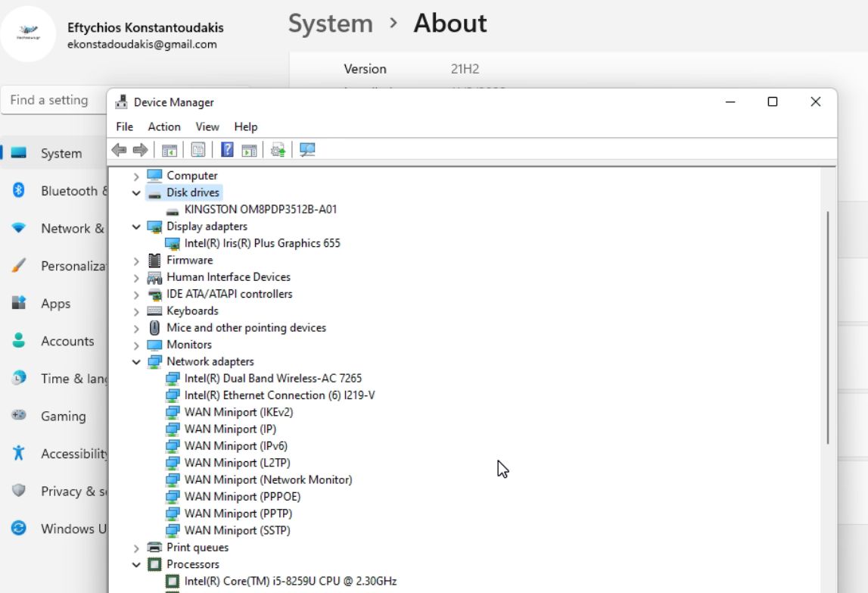Select KINGSTON OM8PDP3512B-A01 disk drive
The height and width of the screenshot is (593, 868).
260,210
